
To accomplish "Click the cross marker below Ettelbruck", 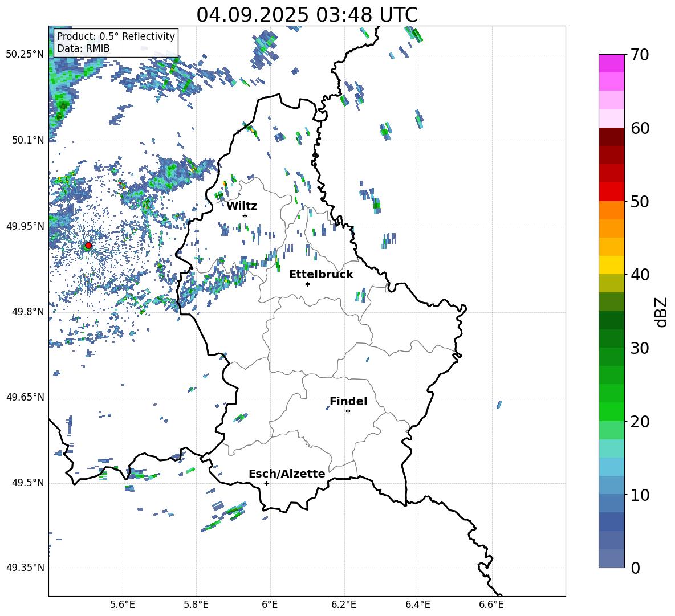I will (x=307, y=284).
